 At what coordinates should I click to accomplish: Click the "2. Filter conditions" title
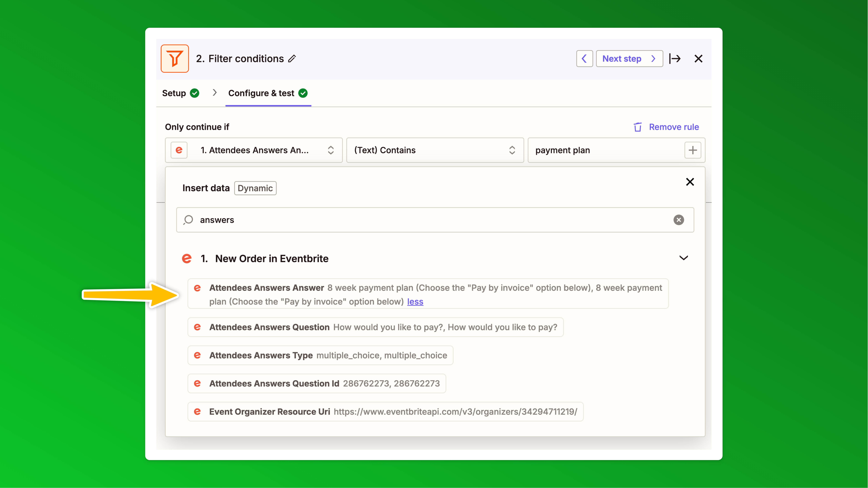pyautogui.click(x=240, y=59)
